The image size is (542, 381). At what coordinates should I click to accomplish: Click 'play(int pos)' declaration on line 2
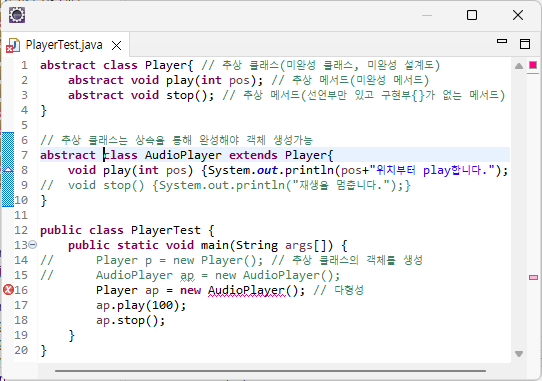[211, 80]
